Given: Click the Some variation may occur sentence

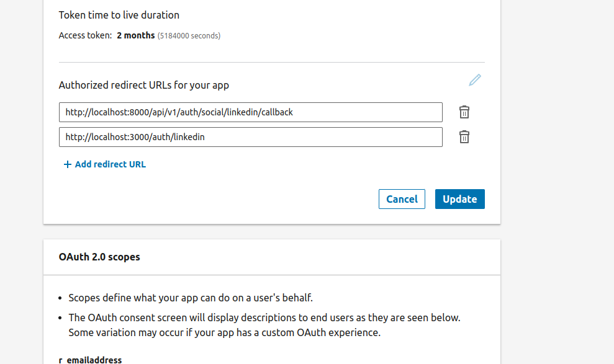Looking at the screenshot, I should 223,332.
